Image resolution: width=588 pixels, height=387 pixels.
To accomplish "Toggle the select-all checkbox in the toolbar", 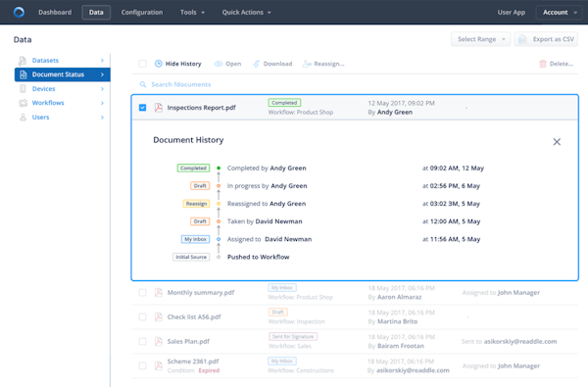I will pos(142,64).
